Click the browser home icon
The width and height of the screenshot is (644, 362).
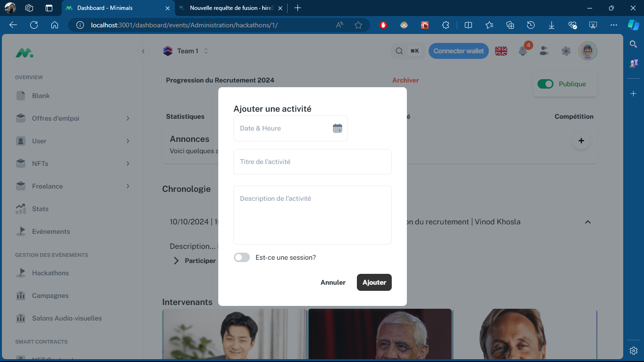click(55, 25)
